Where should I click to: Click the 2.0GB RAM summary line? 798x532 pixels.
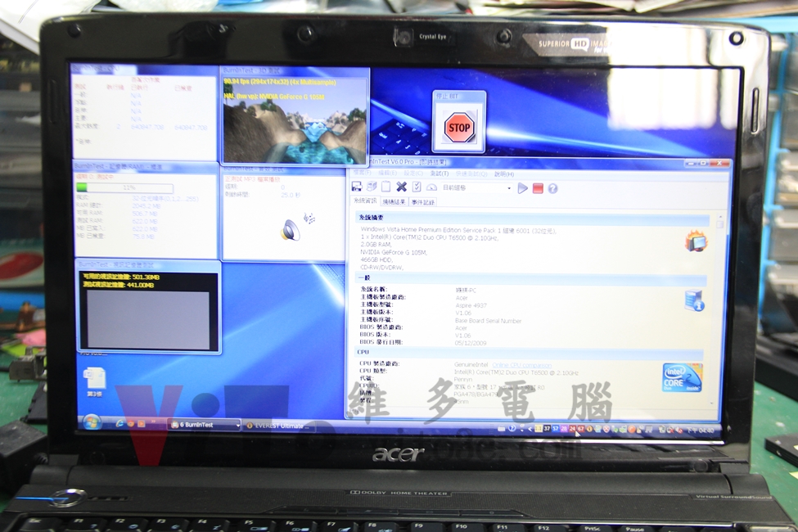click(376, 245)
